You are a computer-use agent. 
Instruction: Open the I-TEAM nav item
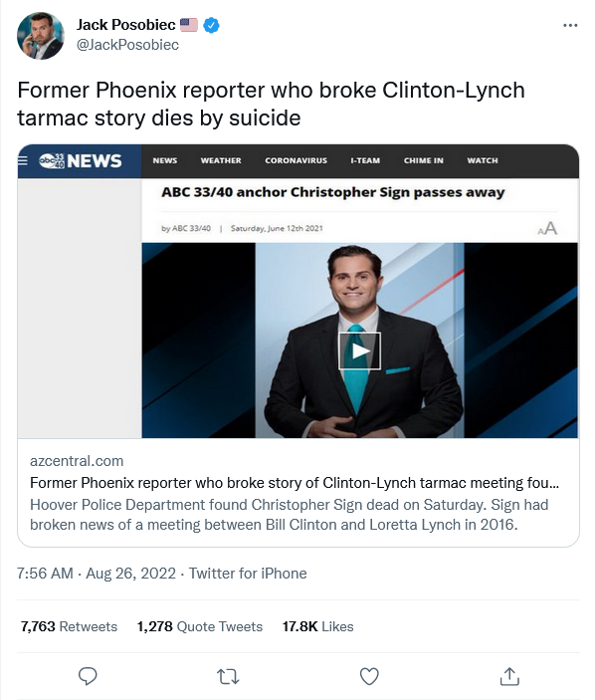pyautogui.click(x=365, y=160)
